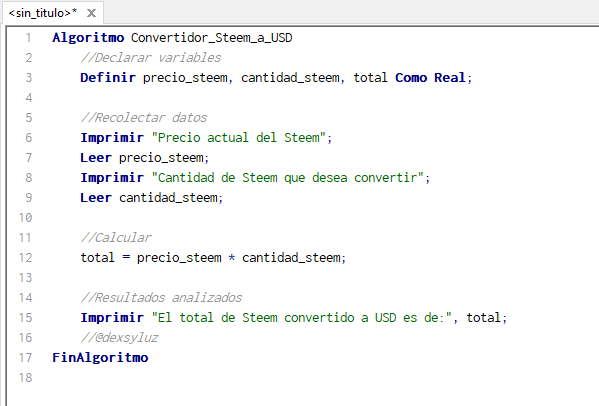This screenshot has width=599, height=406.
Task: Click the Imprimir keyword on line 8
Action: (x=112, y=178)
